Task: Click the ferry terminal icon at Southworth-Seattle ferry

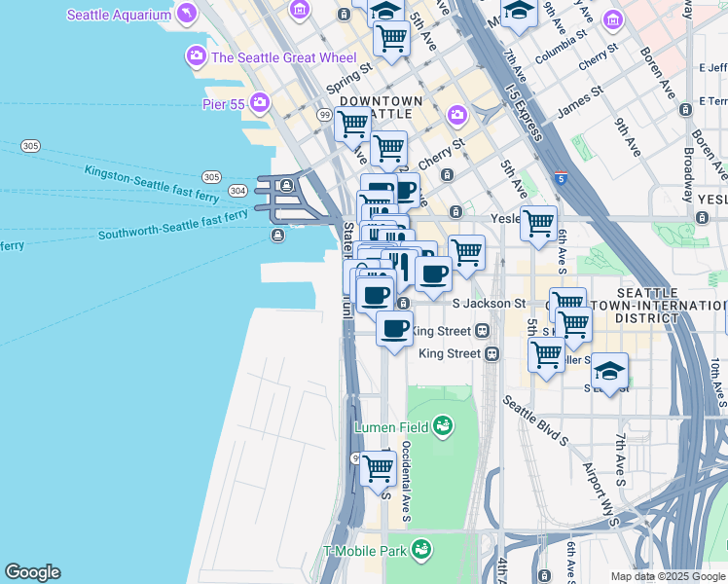Action: 277,235
